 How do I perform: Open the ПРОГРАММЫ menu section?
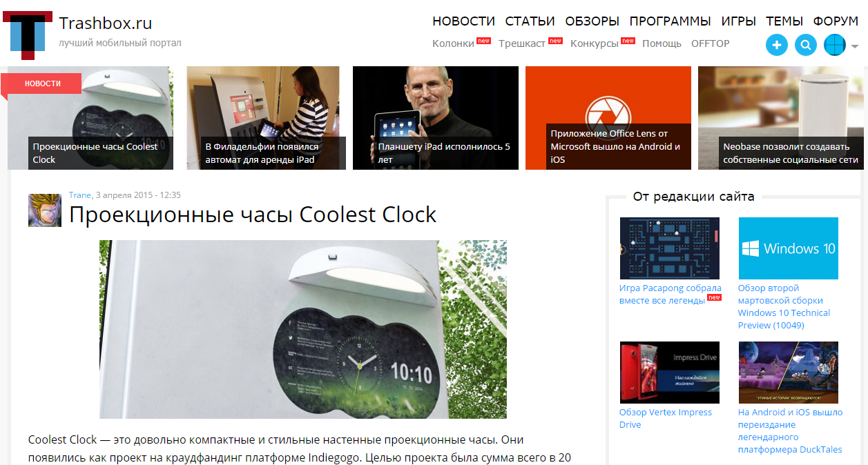670,21
